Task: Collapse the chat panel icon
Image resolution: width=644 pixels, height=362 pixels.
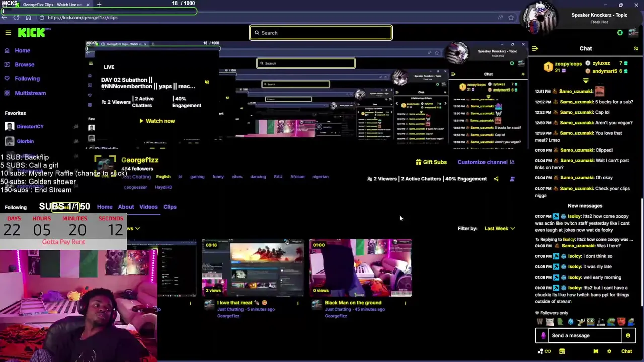Action: pos(535,49)
